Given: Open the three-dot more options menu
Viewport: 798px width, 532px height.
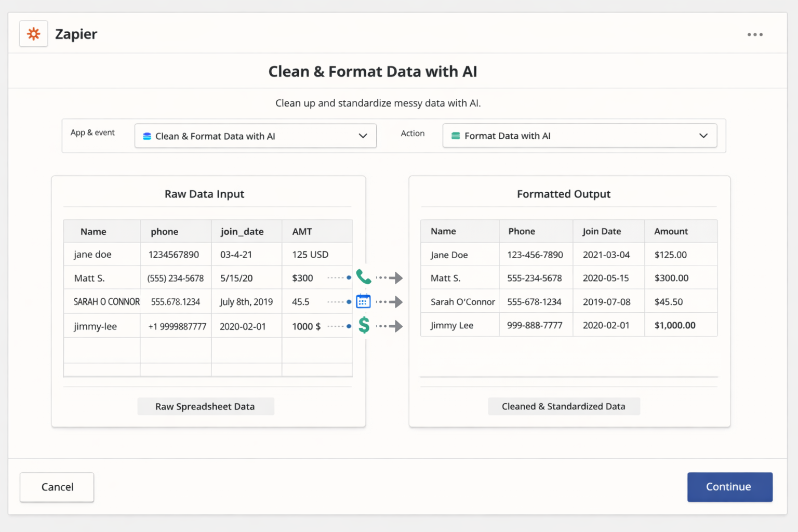Looking at the screenshot, I should pyautogui.click(x=755, y=34).
